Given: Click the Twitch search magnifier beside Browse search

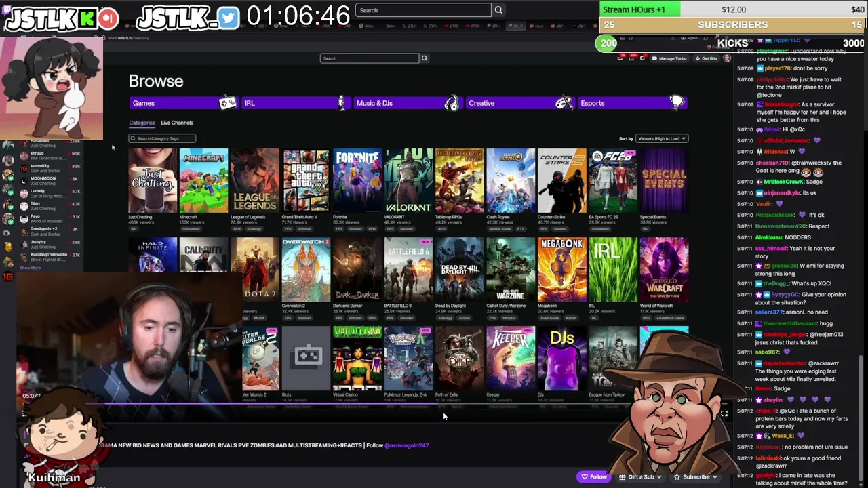Looking at the screenshot, I should [425, 58].
